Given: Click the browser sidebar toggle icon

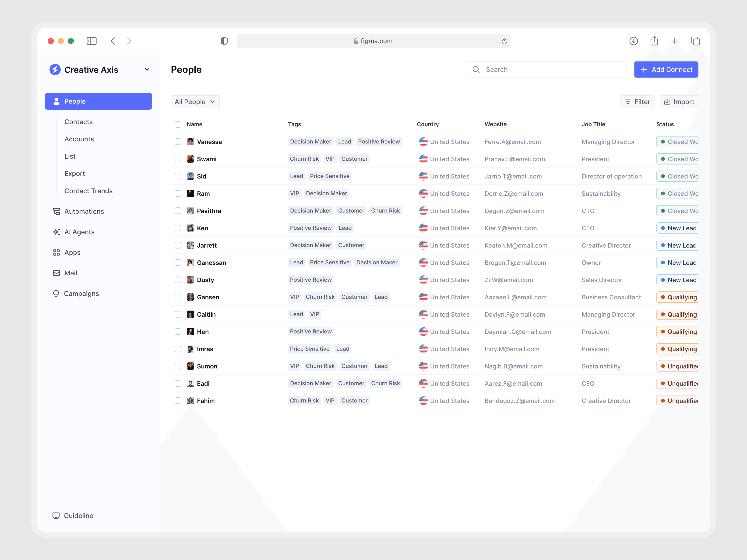Looking at the screenshot, I should pyautogui.click(x=92, y=41).
